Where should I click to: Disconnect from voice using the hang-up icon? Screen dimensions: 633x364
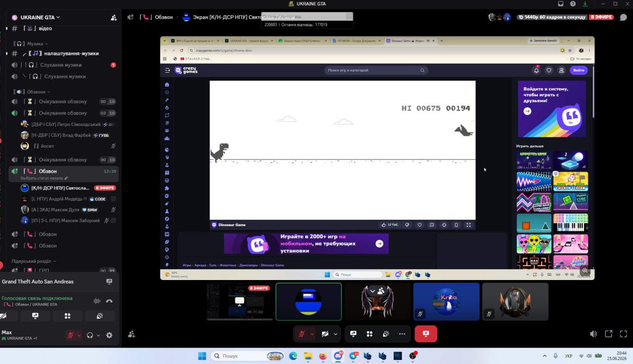tap(109, 301)
